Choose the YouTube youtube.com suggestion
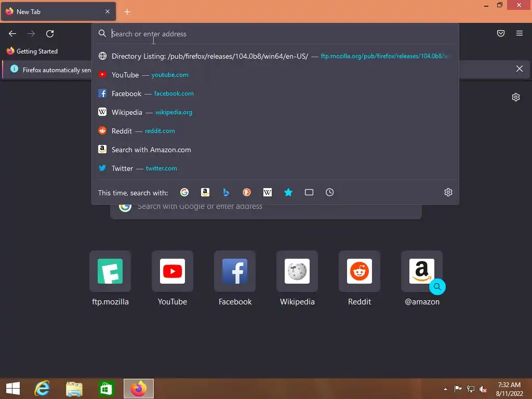 [x=275, y=75]
